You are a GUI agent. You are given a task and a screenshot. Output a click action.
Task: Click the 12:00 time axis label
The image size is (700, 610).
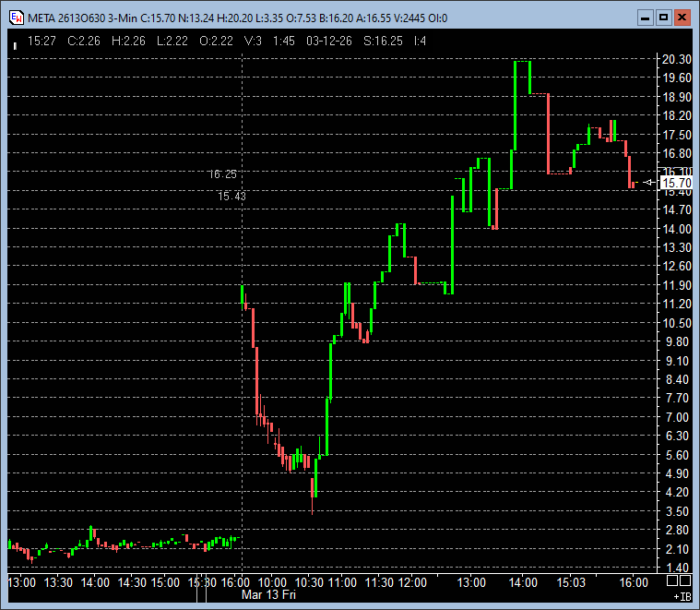(411, 582)
